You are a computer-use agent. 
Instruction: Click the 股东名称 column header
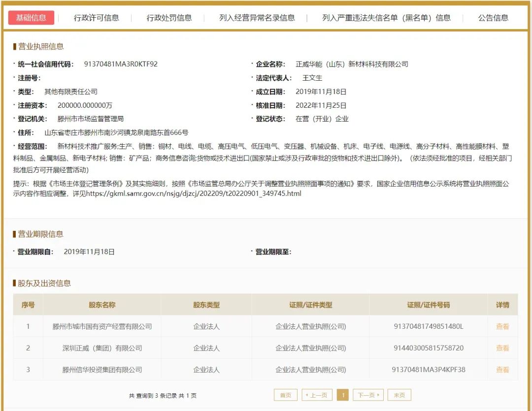tap(102, 305)
